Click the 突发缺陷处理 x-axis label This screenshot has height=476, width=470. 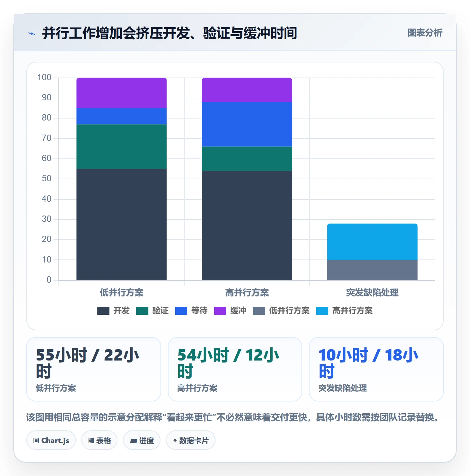(x=372, y=293)
